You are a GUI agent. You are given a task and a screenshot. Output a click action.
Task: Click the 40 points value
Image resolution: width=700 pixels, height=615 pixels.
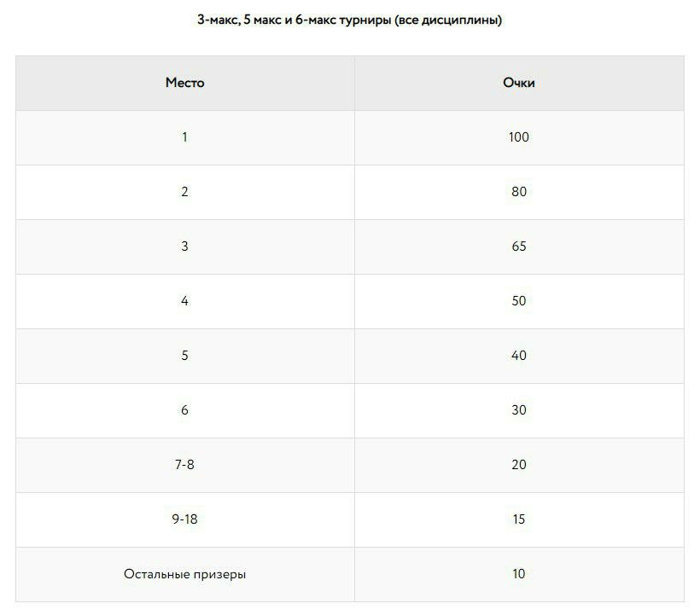click(519, 356)
